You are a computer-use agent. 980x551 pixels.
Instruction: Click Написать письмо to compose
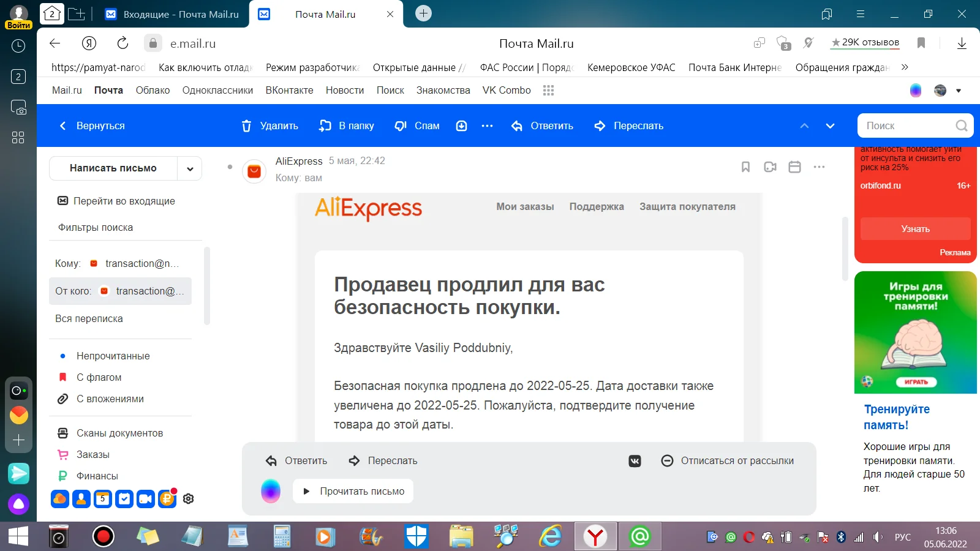click(113, 168)
